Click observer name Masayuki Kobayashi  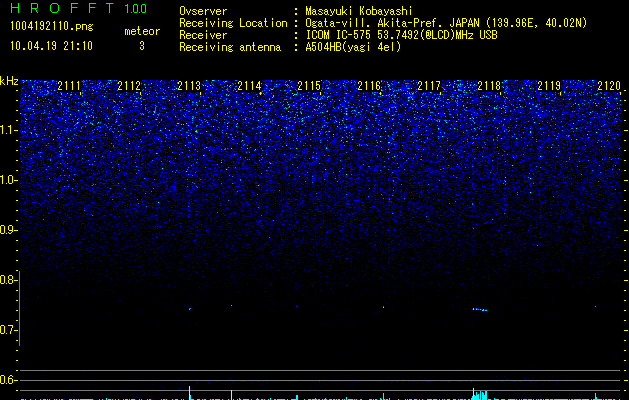(359, 11)
